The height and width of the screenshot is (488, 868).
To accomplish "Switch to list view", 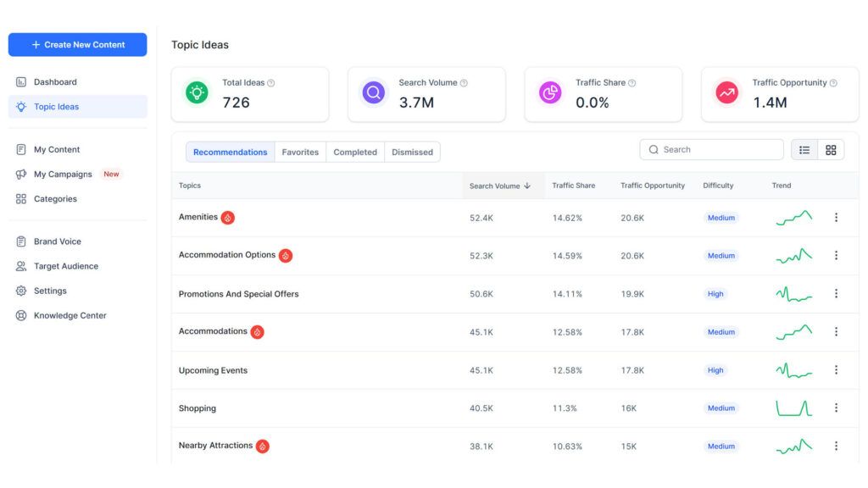I will click(804, 150).
